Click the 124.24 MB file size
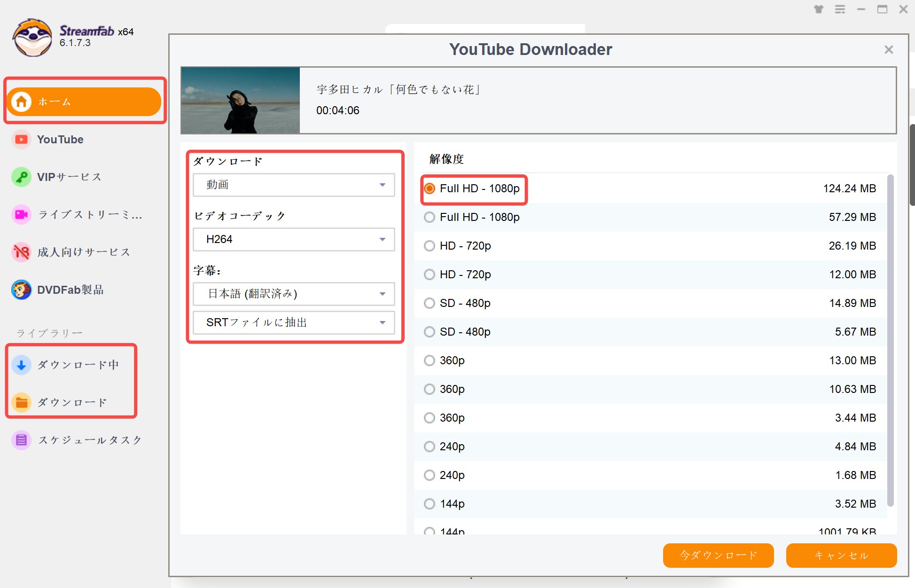The width and height of the screenshot is (915, 588). pos(850,188)
